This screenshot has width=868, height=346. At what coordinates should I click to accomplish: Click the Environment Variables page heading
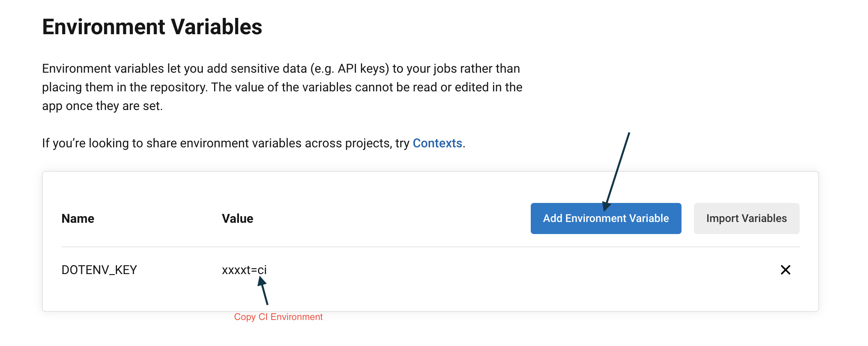point(152,27)
